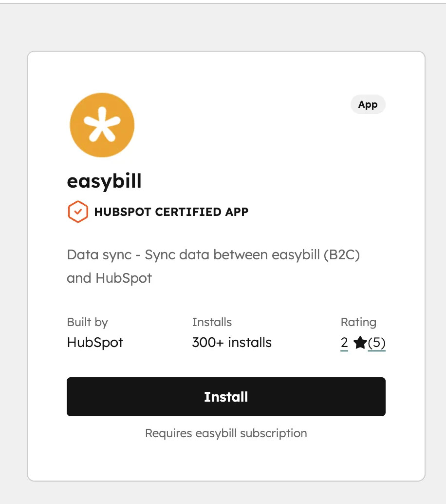Viewport: 446px width, 504px height.
Task: Click the Install button
Action: (225, 396)
